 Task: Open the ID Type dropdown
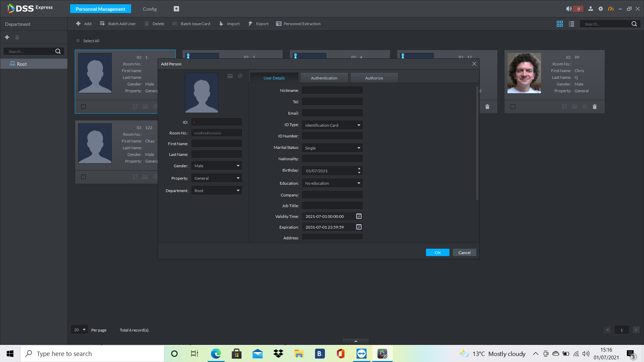coord(332,125)
